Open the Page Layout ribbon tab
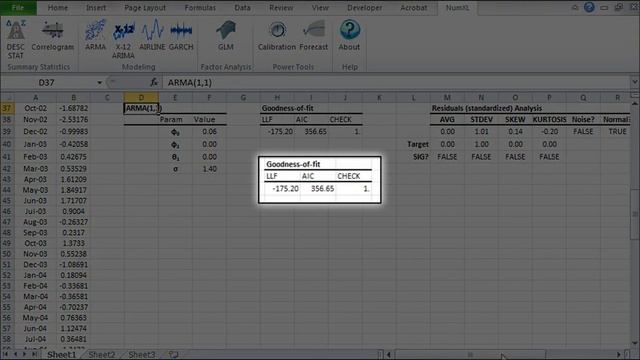 coord(145,7)
